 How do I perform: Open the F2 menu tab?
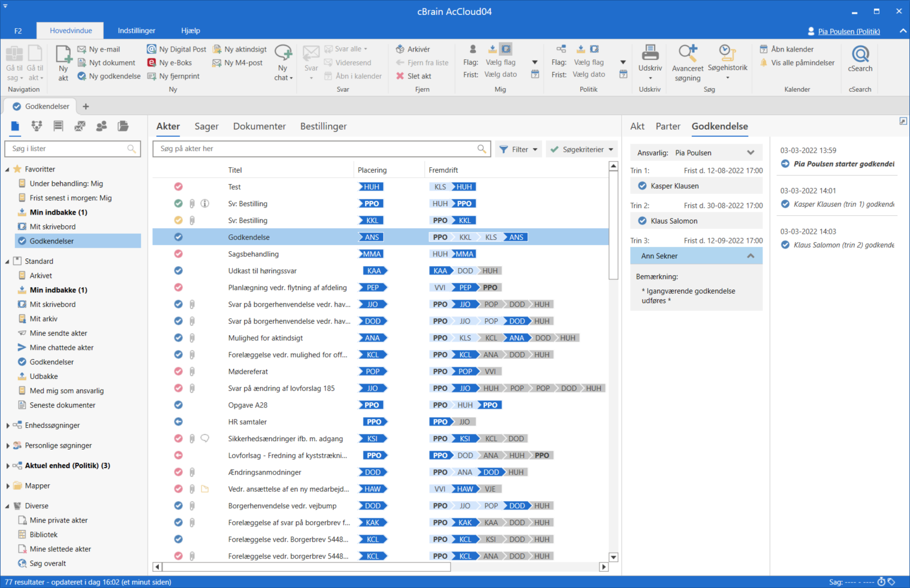[x=18, y=31]
